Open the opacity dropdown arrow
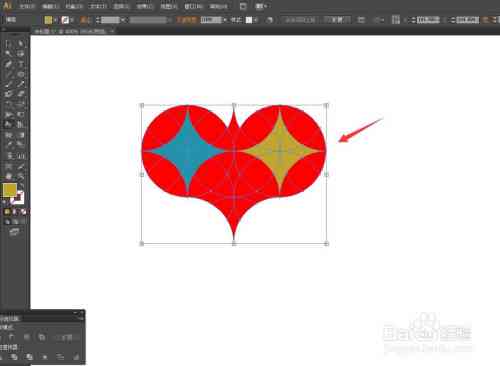Viewport: 500px width, 366px height. [225, 20]
